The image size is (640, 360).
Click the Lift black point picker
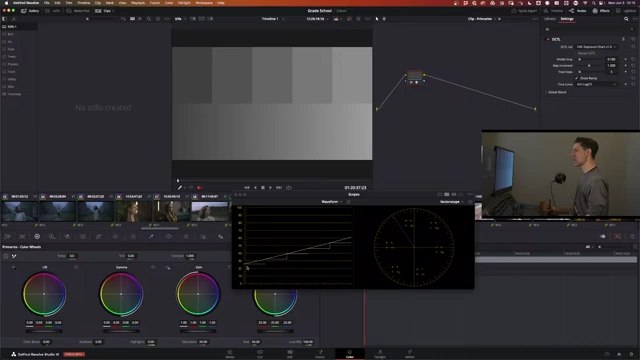tap(13, 267)
